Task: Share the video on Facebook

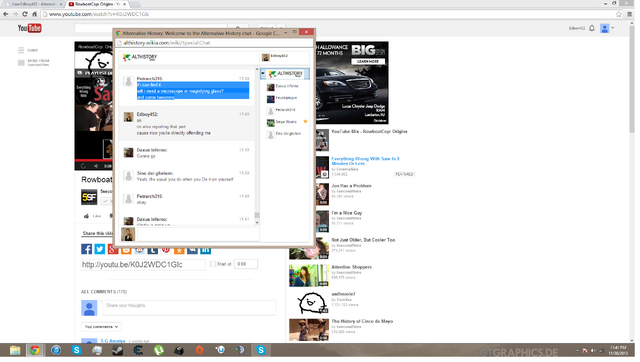Action: click(87, 249)
